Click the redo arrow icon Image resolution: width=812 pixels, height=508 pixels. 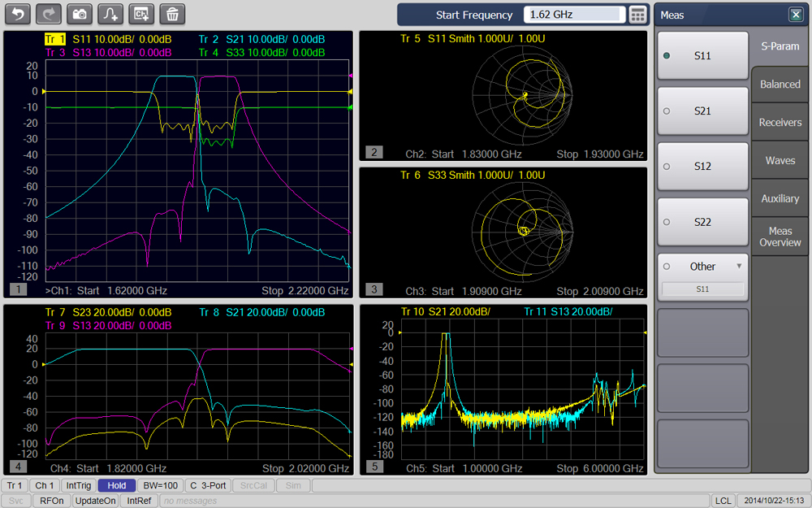click(49, 14)
